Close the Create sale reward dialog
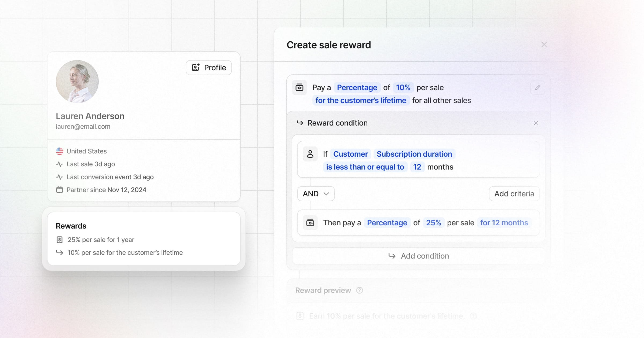 pos(544,45)
